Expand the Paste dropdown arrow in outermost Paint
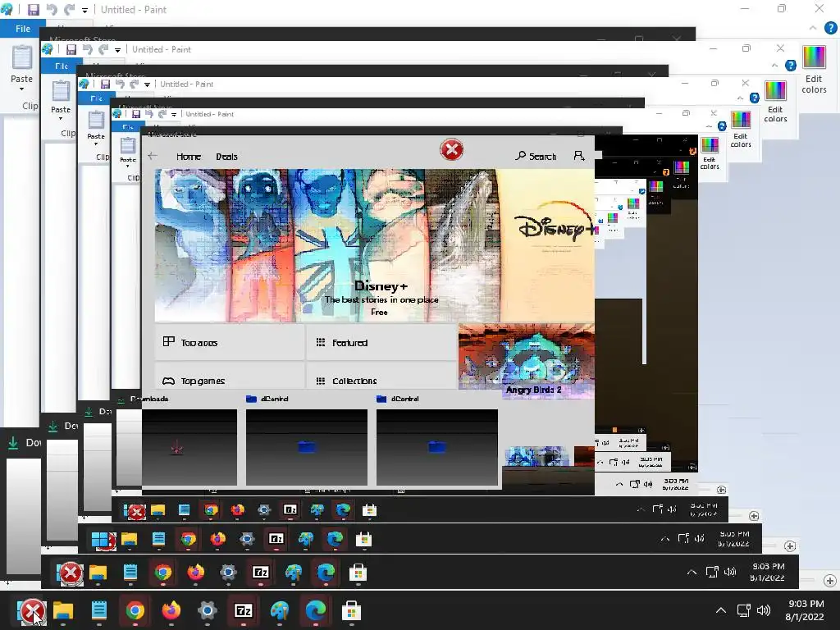This screenshot has width=840, height=630. click(x=21, y=89)
